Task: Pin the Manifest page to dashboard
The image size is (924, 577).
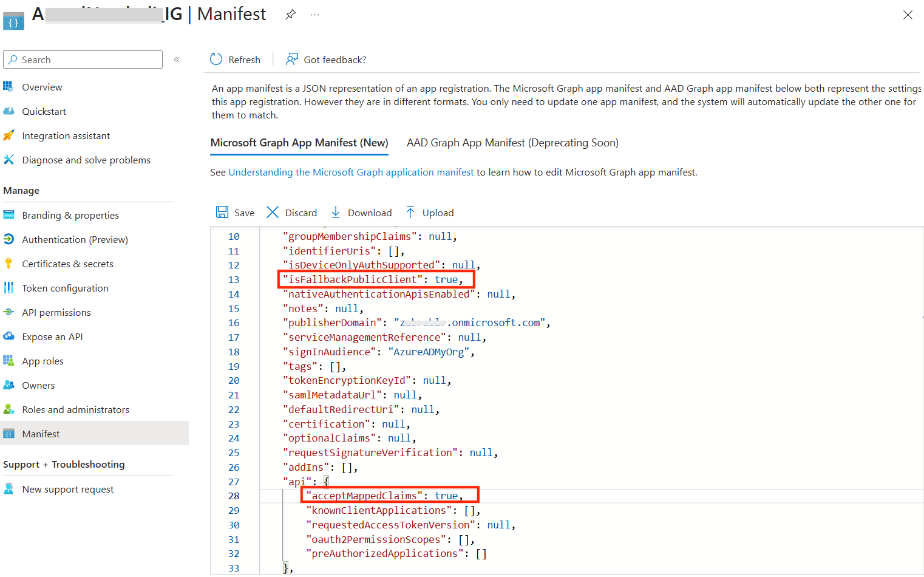Action: (290, 15)
